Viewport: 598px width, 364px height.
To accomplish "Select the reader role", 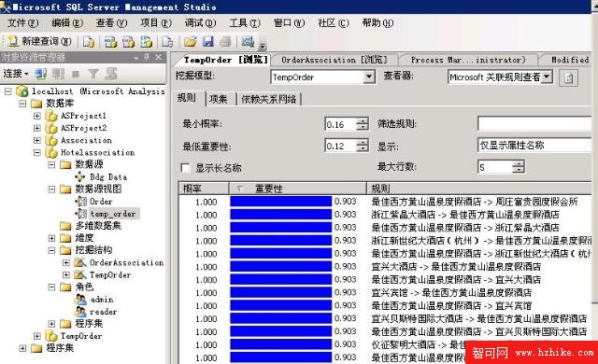I will 104,312.
